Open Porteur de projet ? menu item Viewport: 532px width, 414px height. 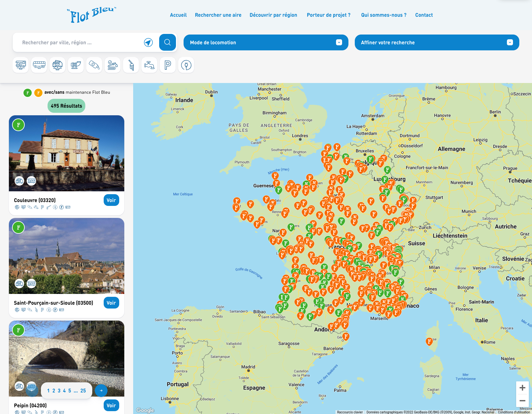pos(328,15)
